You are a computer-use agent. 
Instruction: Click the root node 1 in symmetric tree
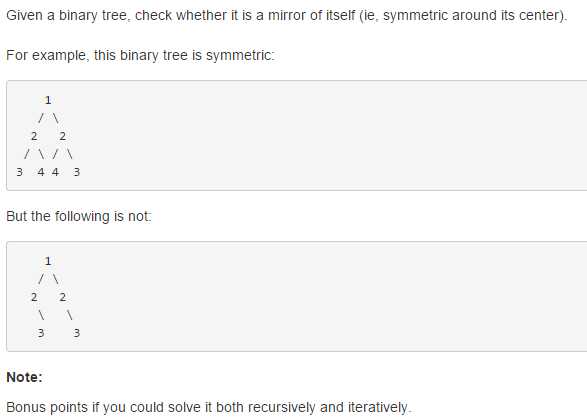(x=48, y=100)
